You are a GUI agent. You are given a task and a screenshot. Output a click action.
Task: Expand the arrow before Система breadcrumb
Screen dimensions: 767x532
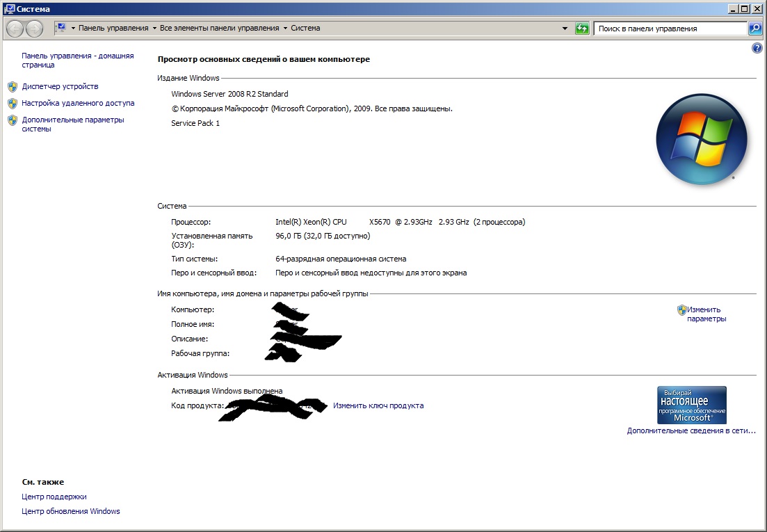[285, 29]
